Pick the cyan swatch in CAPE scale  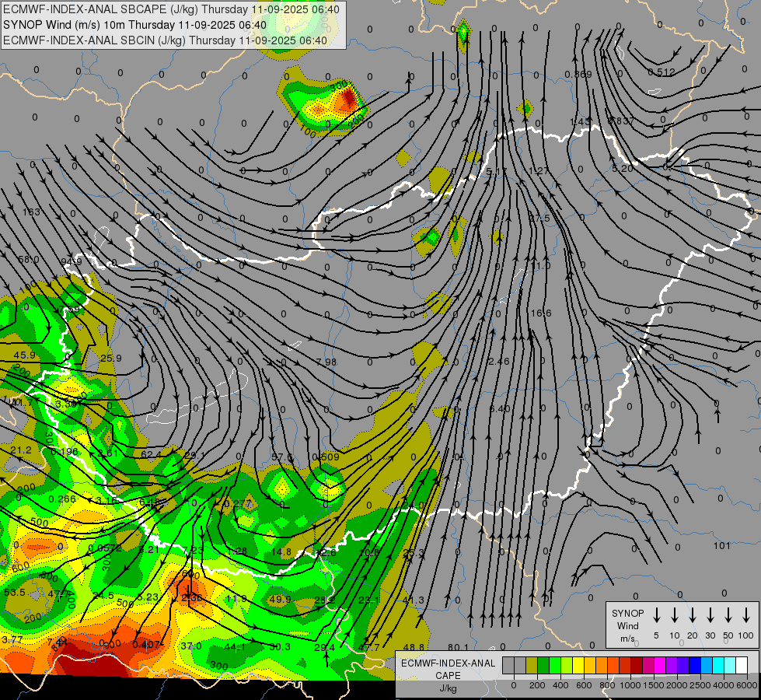pyautogui.click(x=717, y=666)
